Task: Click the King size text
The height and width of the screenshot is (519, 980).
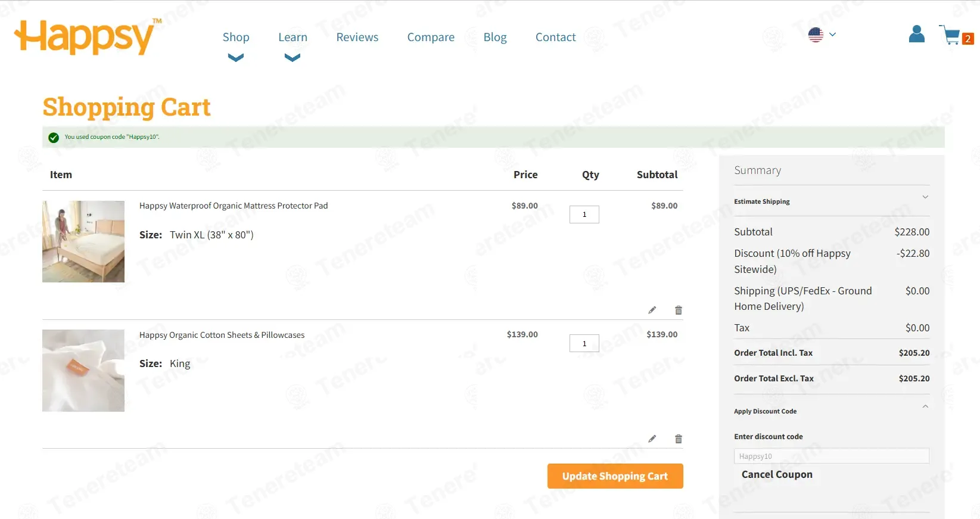Action: coord(180,363)
